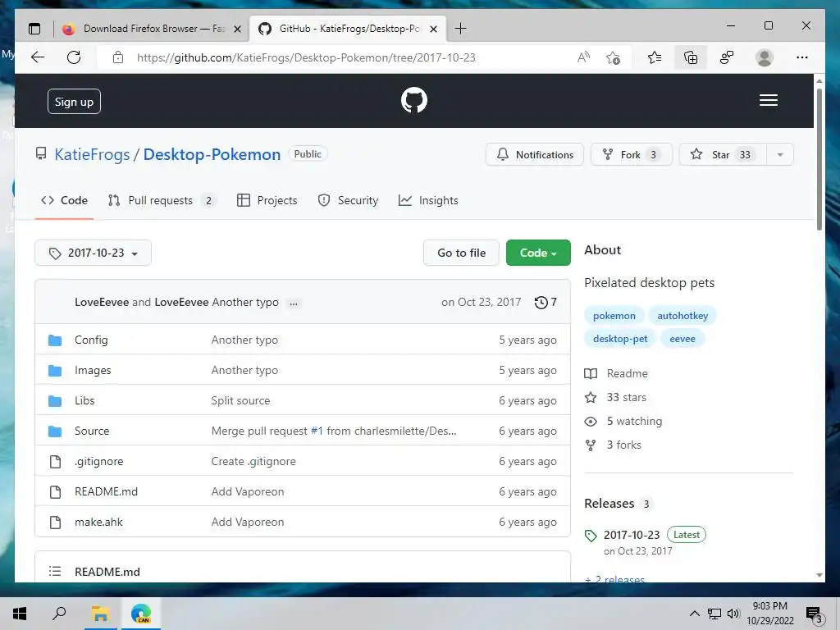Open the Projects tab
Image resolution: width=840 pixels, height=630 pixels.
click(267, 200)
